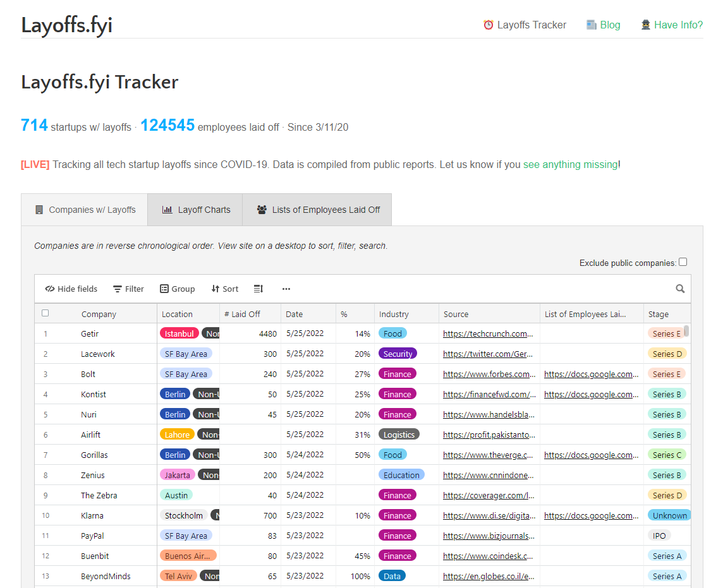Click the alarm clock icon beside Layoffs Tracker

(489, 25)
